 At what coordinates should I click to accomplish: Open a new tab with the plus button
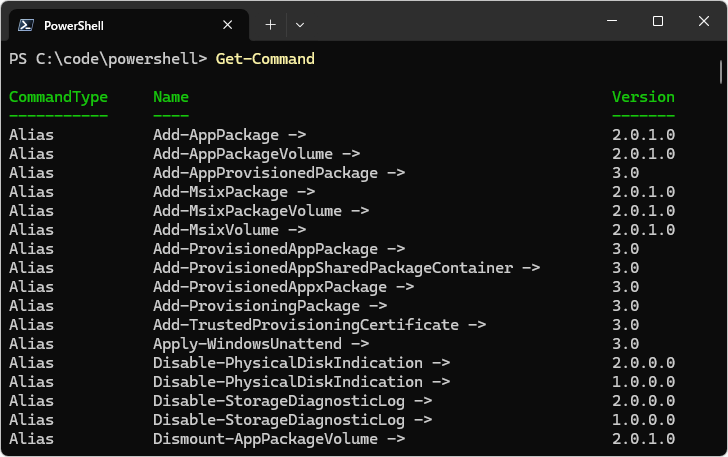click(x=270, y=25)
